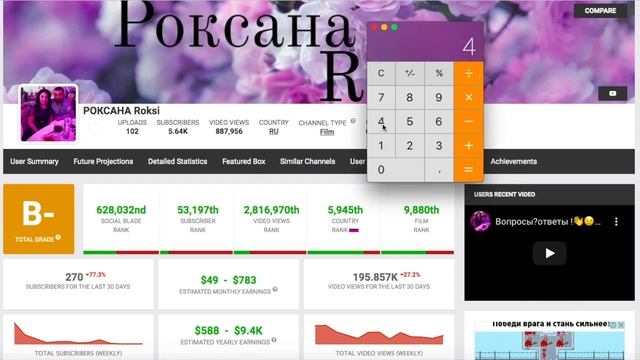The height and width of the screenshot is (360, 640).
Task: Click the calculator multiply key
Action: point(469,98)
